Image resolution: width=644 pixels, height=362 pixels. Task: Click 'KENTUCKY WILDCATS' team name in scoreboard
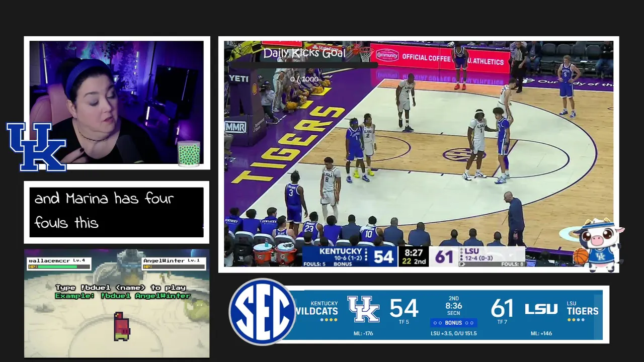coord(317,308)
